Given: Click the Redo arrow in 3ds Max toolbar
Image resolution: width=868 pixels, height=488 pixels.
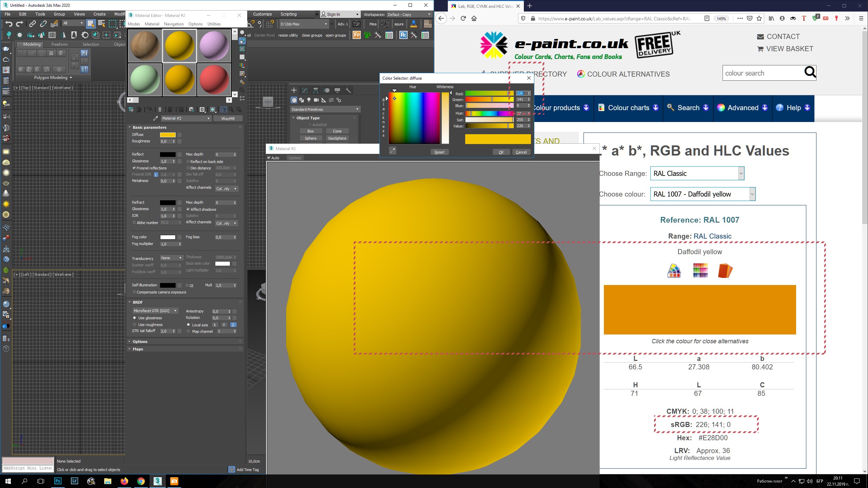Looking at the screenshot, I should click(20, 24).
